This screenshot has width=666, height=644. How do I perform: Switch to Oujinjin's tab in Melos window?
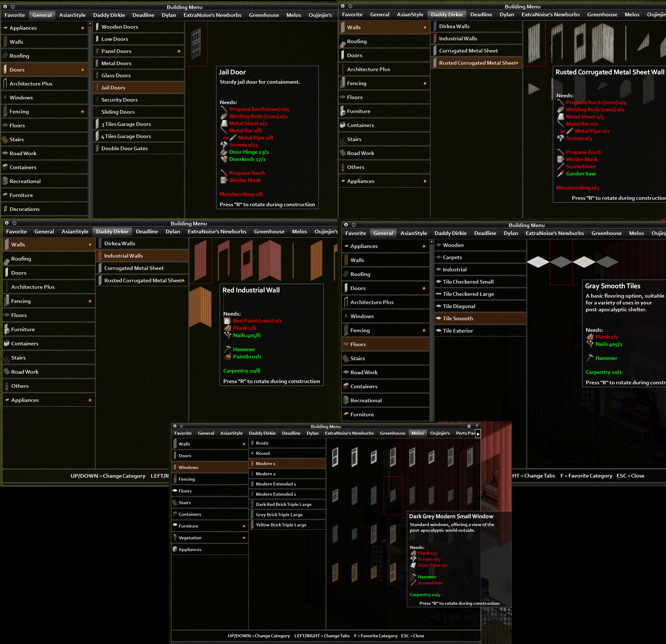pyautogui.click(x=440, y=433)
